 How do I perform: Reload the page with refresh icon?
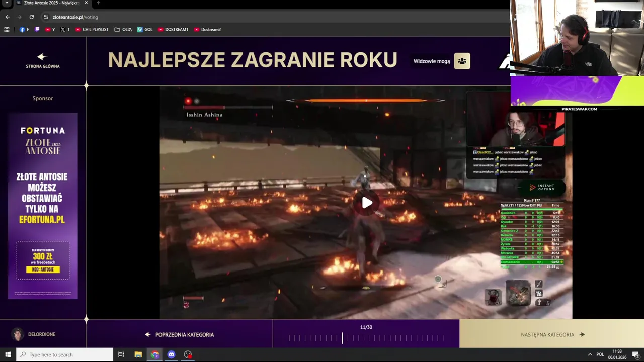(x=31, y=17)
